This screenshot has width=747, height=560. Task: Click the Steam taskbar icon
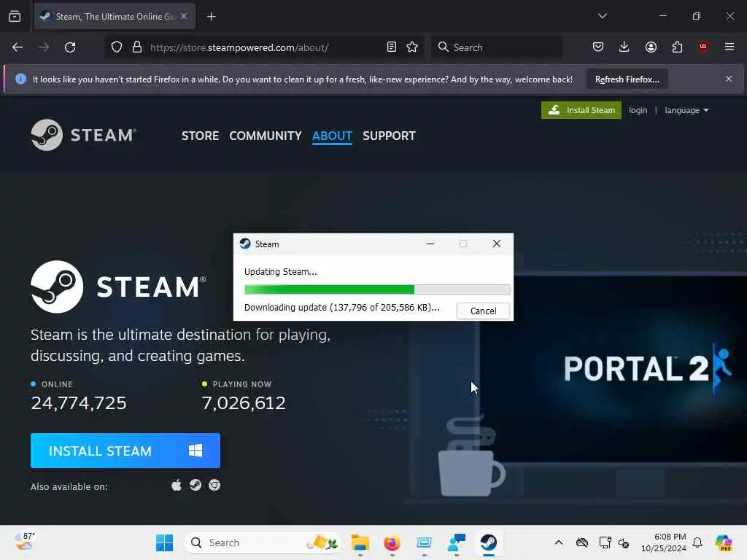(488, 542)
